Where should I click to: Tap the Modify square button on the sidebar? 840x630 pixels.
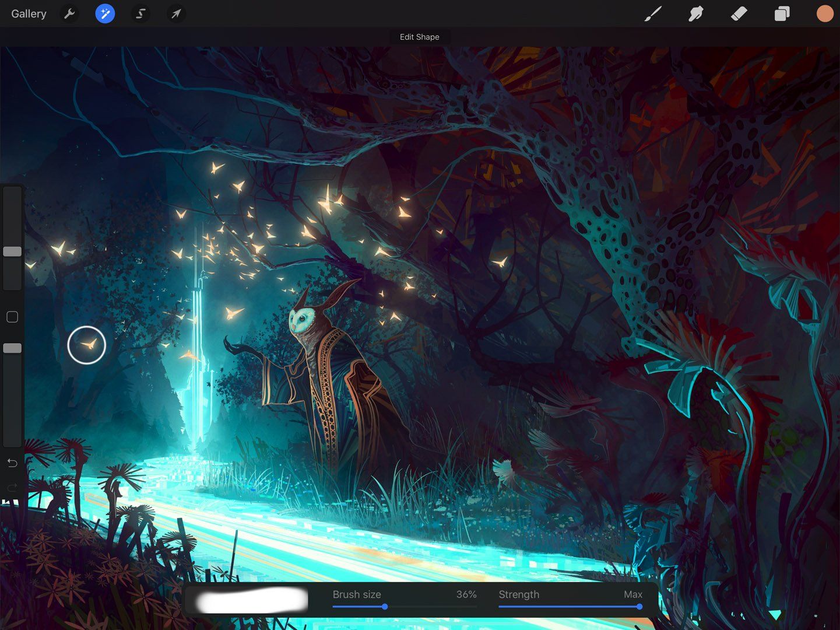(12, 316)
